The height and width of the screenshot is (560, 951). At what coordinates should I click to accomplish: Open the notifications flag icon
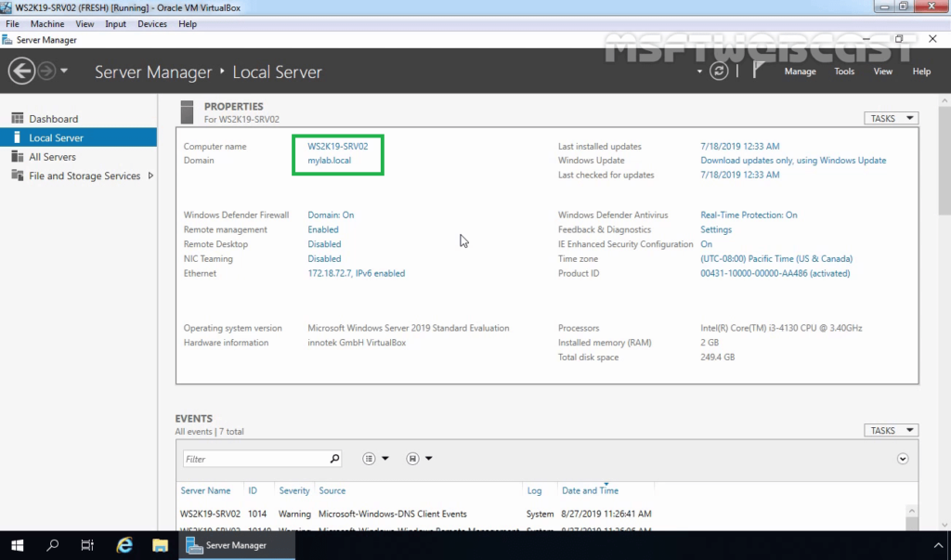click(x=758, y=70)
